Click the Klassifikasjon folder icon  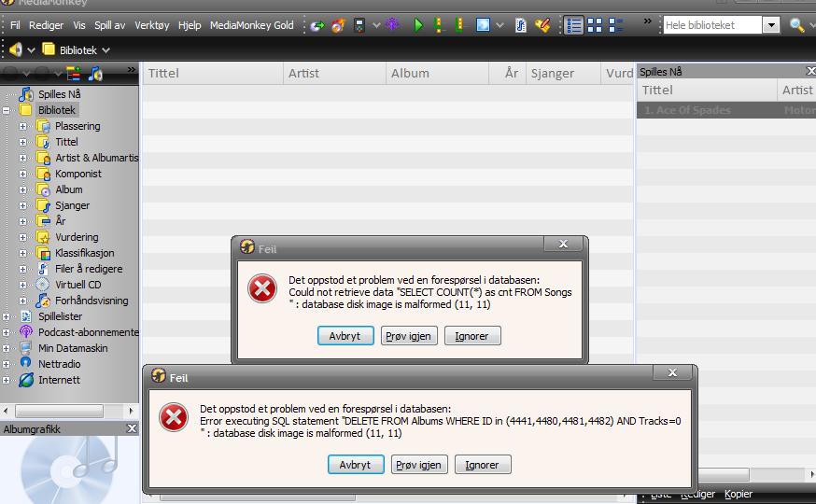click(x=43, y=253)
